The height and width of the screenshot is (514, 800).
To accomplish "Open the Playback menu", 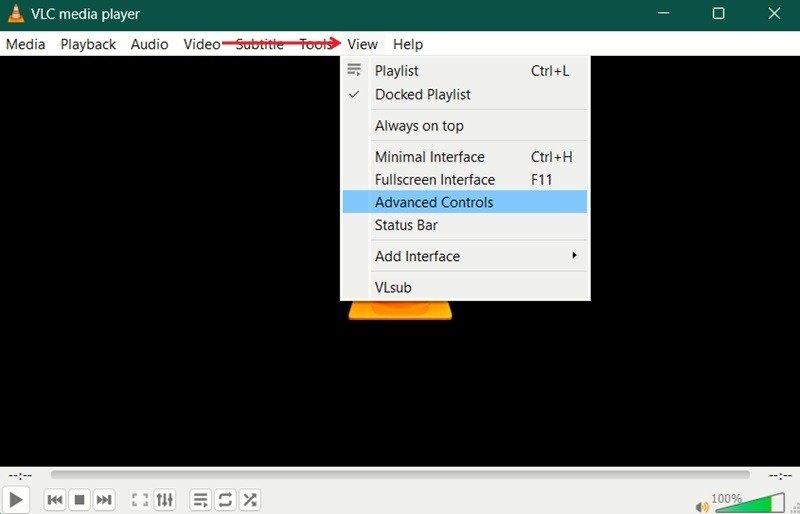I will (x=88, y=44).
